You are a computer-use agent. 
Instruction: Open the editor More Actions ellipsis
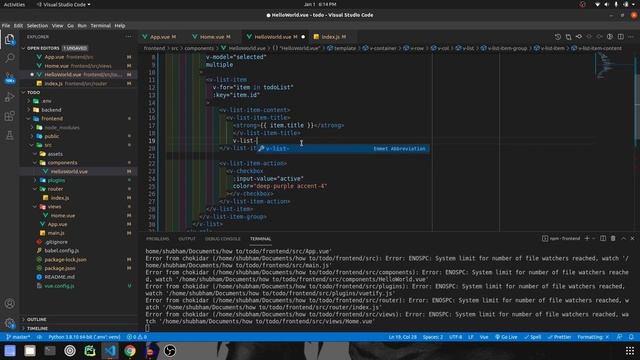(x=631, y=37)
